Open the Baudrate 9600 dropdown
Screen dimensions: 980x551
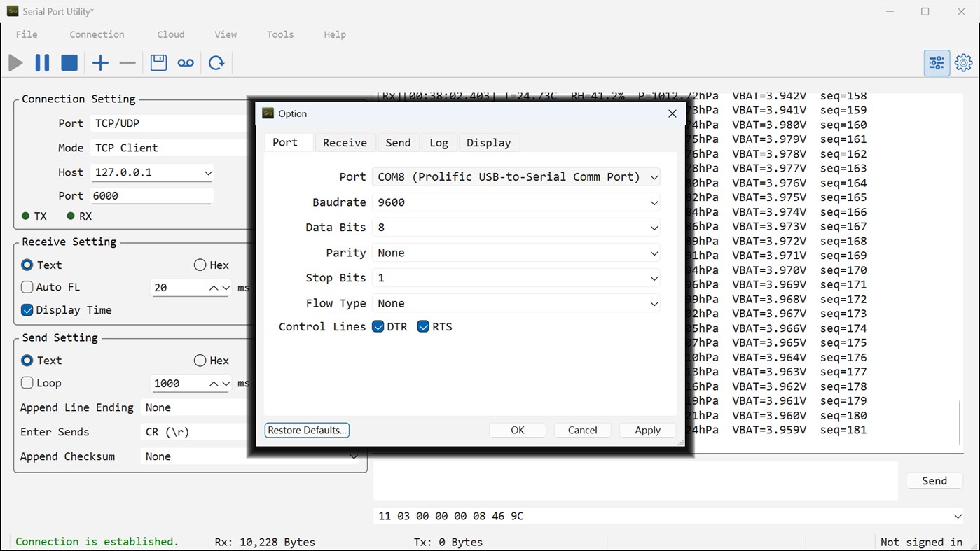516,202
